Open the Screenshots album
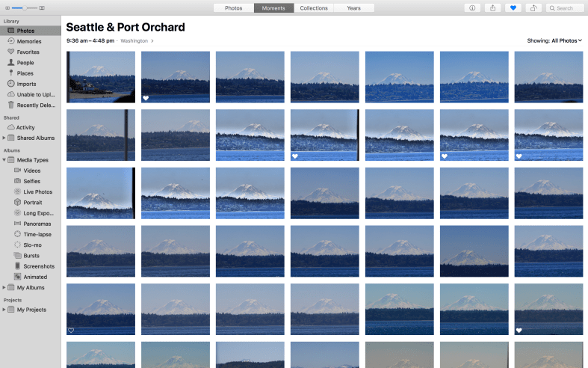The image size is (588, 368). [39, 266]
